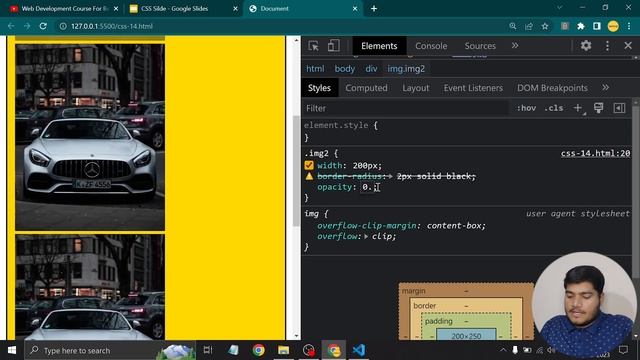
Task: Toggle the computed styles sidebar icon
Action: click(619, 108)
